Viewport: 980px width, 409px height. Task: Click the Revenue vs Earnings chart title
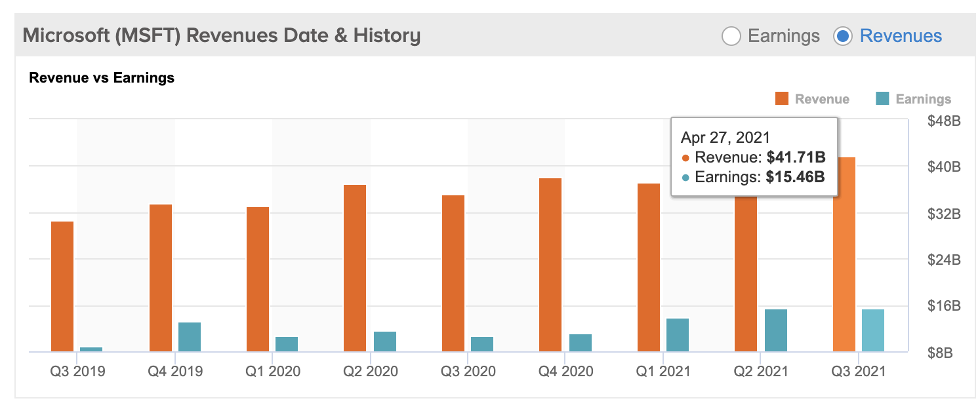coord(102,78)
